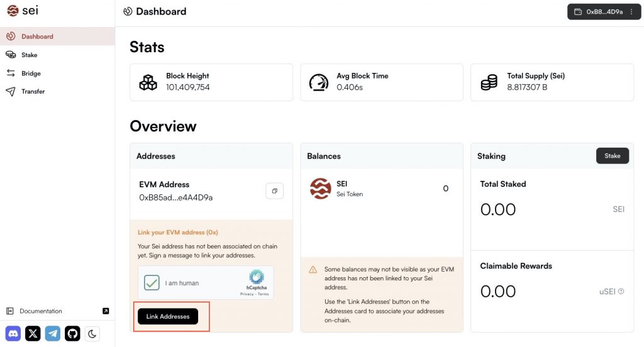This screenshot has width=644, height=347.
Task: Open wallet menu via three-dot icon
Action: (x=631, y=11)
